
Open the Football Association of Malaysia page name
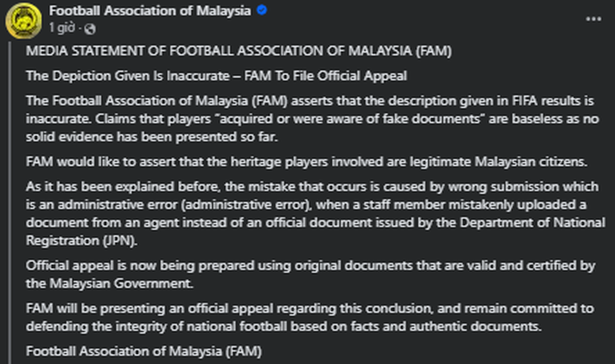click(150, 11)
